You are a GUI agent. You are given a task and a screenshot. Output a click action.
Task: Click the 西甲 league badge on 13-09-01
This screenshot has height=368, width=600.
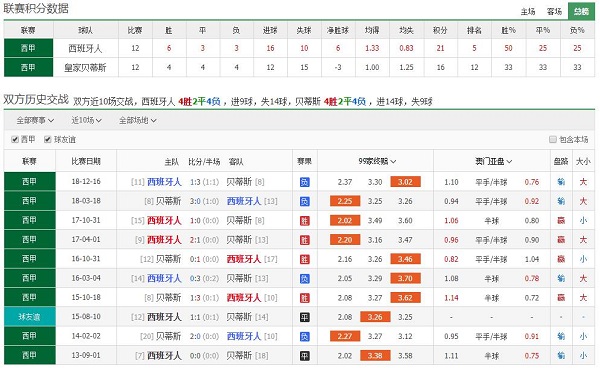click(29, 355)
